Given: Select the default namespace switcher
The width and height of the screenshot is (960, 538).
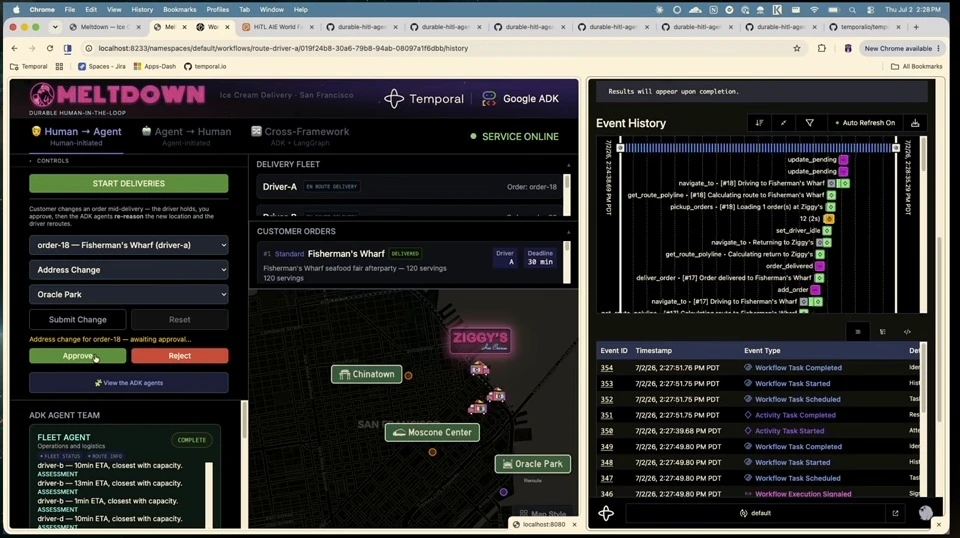Looking at the screenshot, I should 755,513.
